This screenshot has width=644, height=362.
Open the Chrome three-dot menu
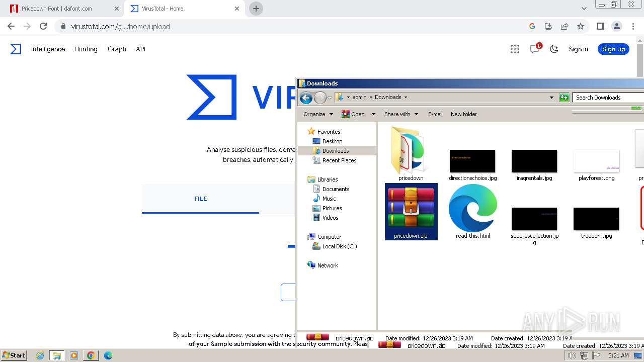[633, 26]
